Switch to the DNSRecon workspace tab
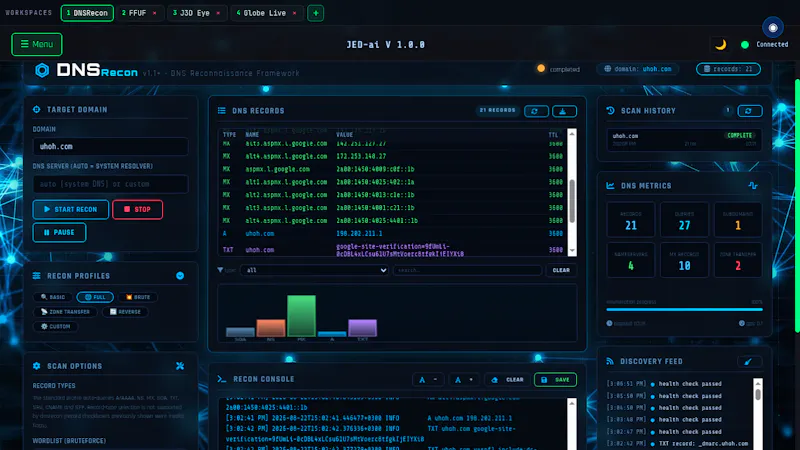Viewport: 800px width, 450px height. [x=87, y=13]
